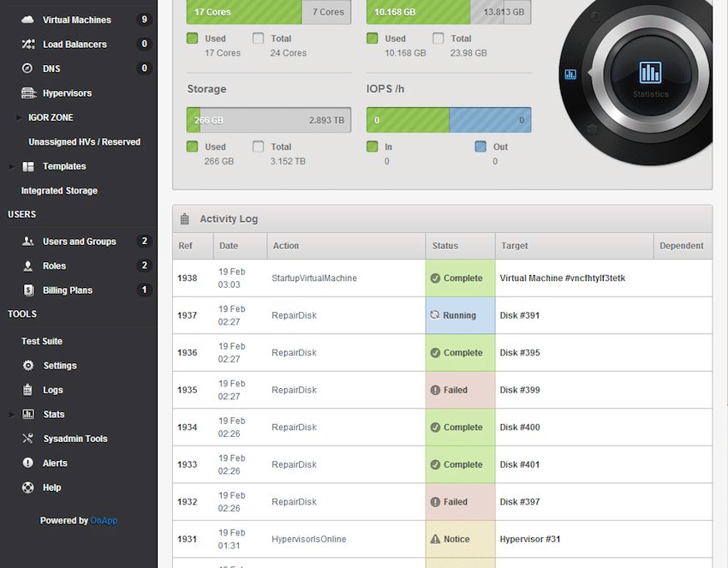
Task: Click Virtual Machines count badge 9
Action: pos(145,20)
